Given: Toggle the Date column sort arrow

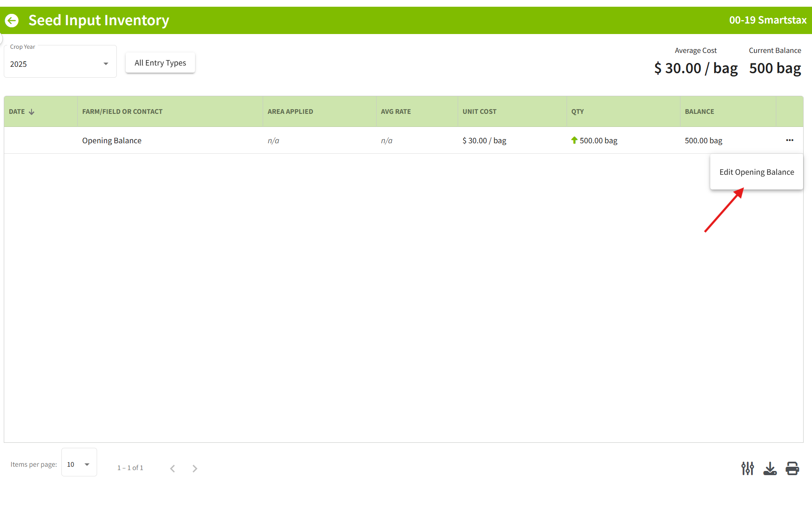Looking at the screenshot, I should tap(32, 112).
